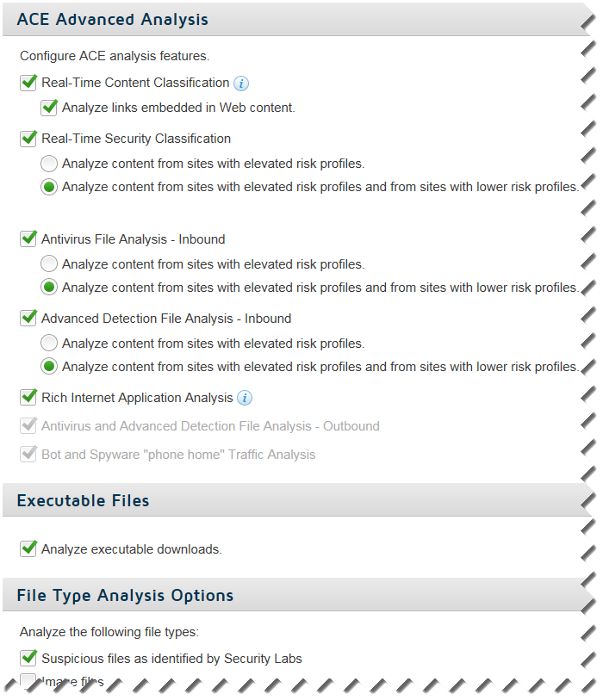Viewport: 603px width, 700px height.
Task: Click the disabled Antivirus Outbound analysis checkbox
Action: point(28,426)
